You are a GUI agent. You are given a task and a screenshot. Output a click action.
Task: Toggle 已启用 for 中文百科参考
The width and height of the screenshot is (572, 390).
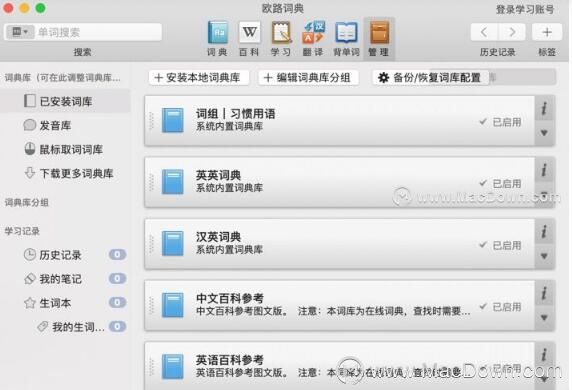point(500,307)
